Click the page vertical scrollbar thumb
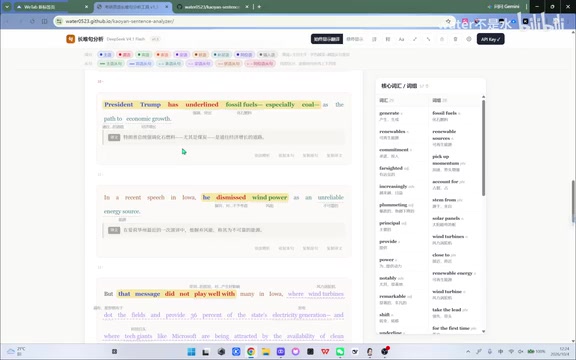This screenshot has height=360, width=576. click(x=573, y=201)
